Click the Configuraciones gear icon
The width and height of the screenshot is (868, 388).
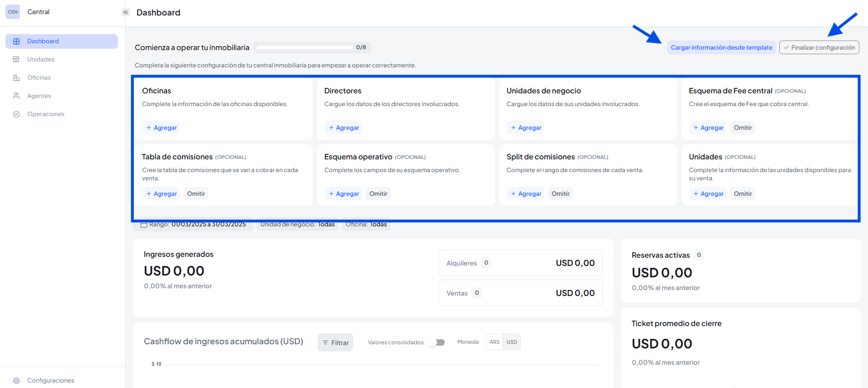tap(16, 381)
